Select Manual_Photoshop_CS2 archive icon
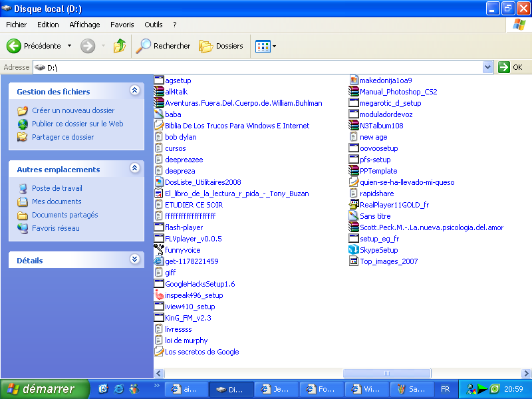 click(354, 92)
